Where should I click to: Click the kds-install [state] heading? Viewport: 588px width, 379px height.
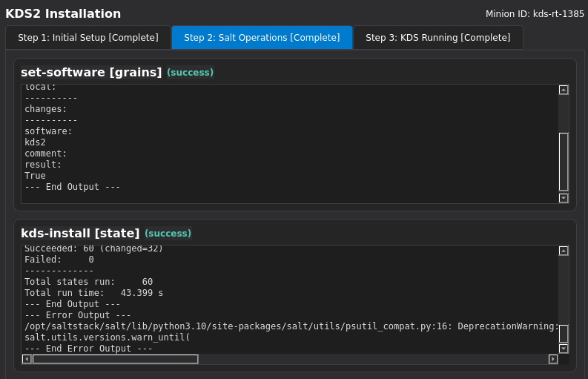click(80, 233)
